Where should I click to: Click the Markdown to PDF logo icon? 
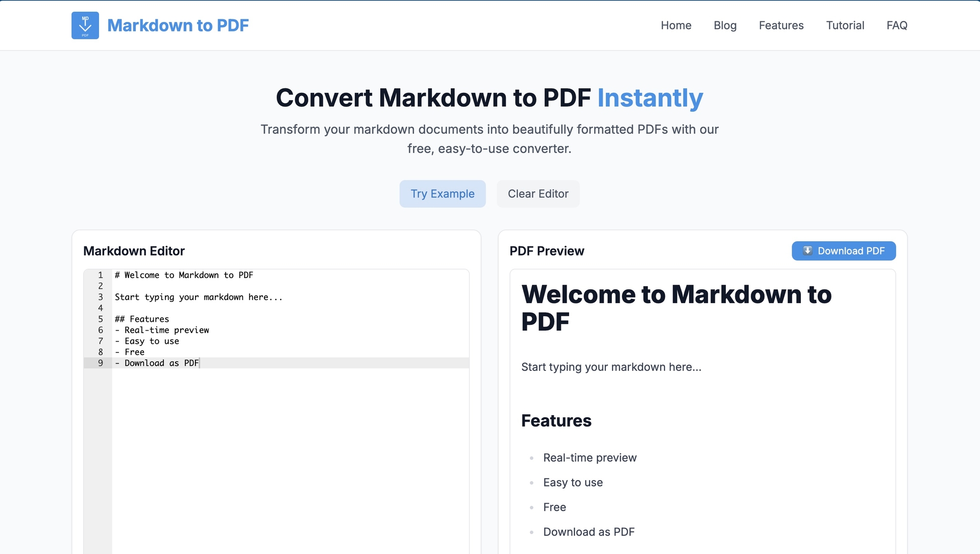click(x=85, y=26)
